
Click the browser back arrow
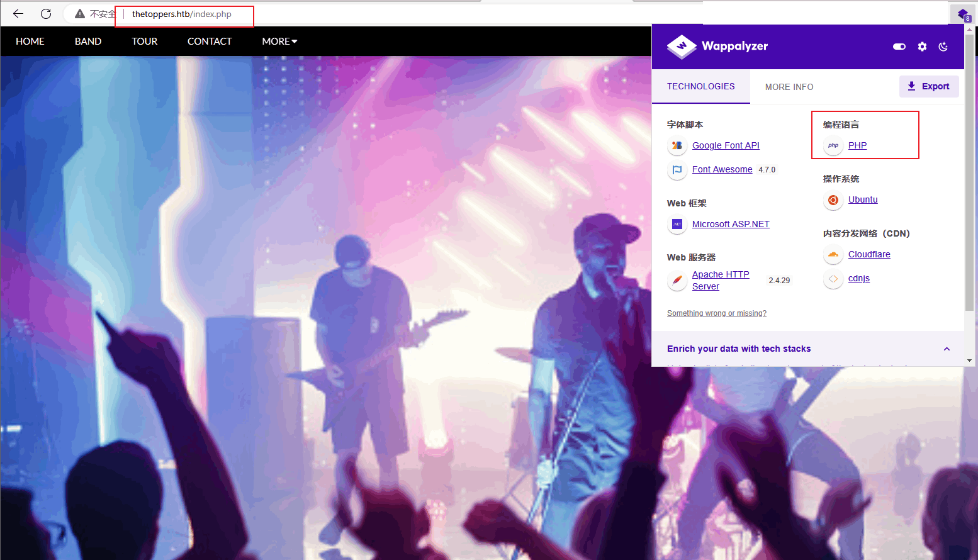click(x=18, y=14)
